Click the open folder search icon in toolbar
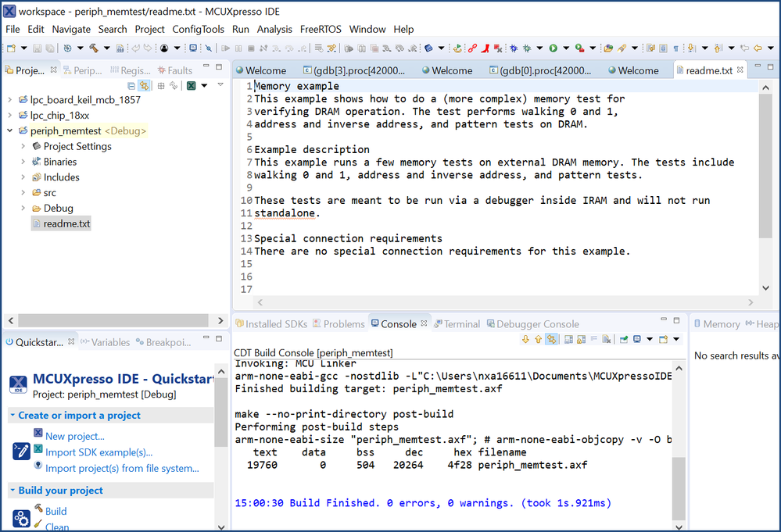The width and height of the screenshot is (781, 532). click(608, 48)
